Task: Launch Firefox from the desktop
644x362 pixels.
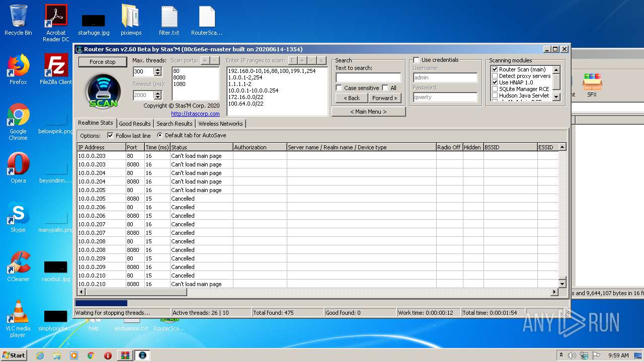Action: point(18,69)
